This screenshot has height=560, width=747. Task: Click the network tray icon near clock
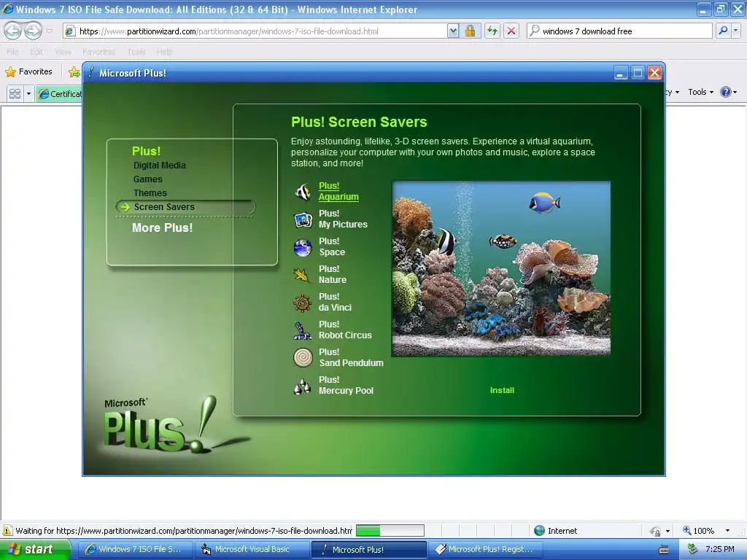point(693,549)
